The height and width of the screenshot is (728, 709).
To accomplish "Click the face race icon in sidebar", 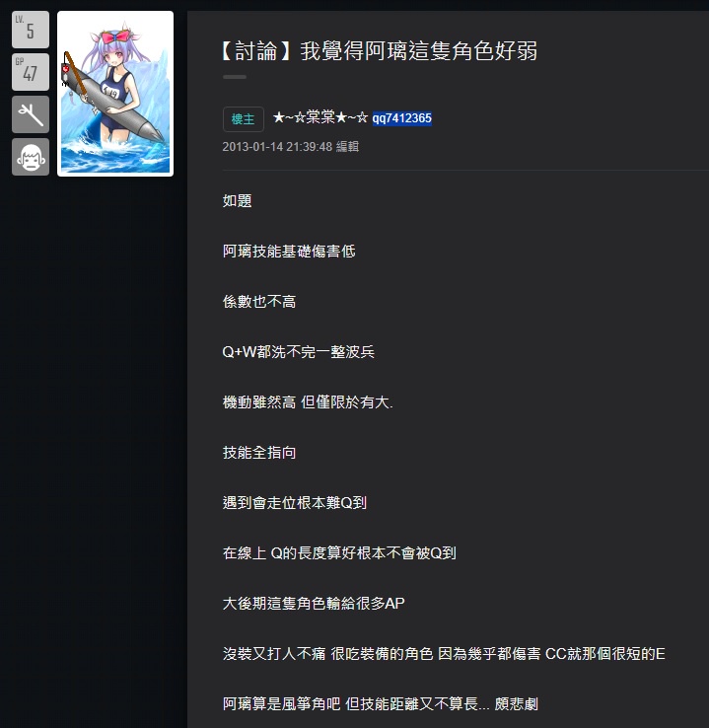I will pos(31,157).
